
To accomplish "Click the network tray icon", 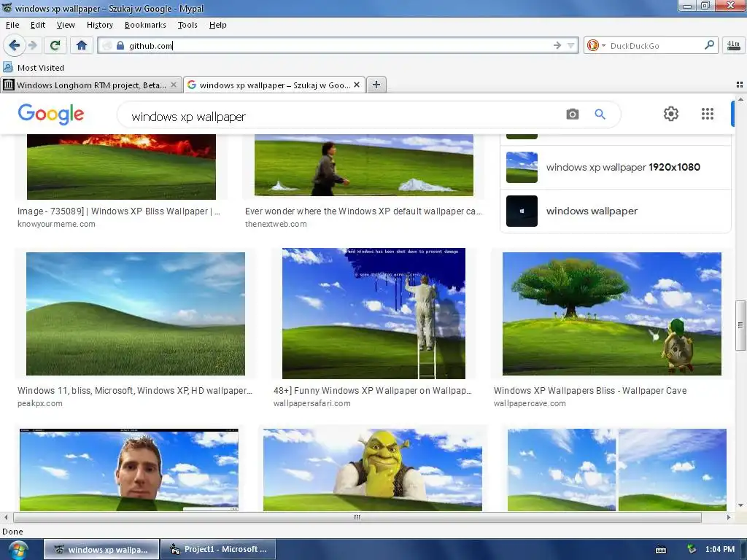I will pos(692,550).
